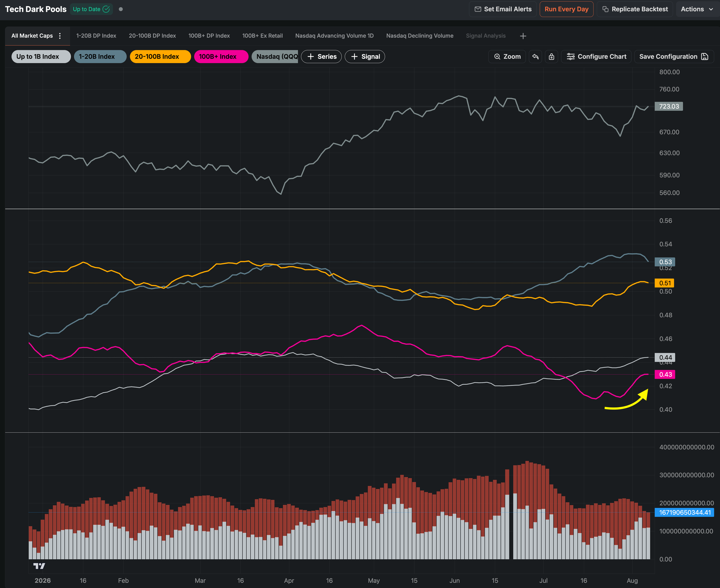Toggle the 20-100B Index series pill

point(160,56)
